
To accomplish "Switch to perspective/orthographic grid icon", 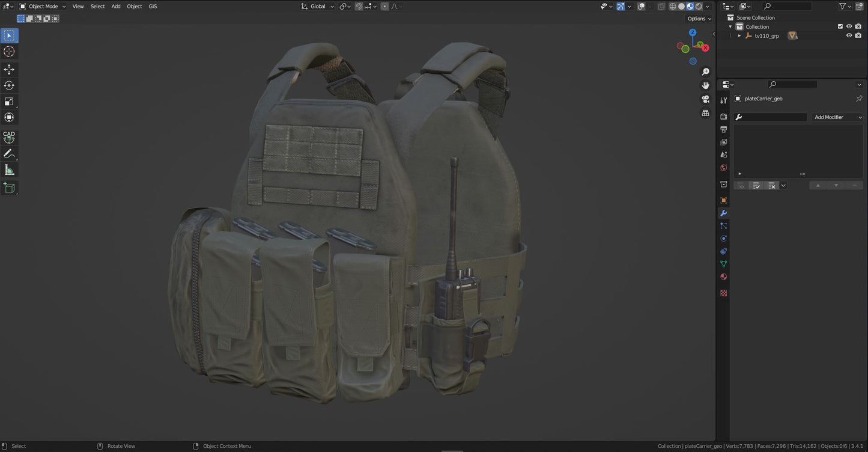I will (706, 113).
